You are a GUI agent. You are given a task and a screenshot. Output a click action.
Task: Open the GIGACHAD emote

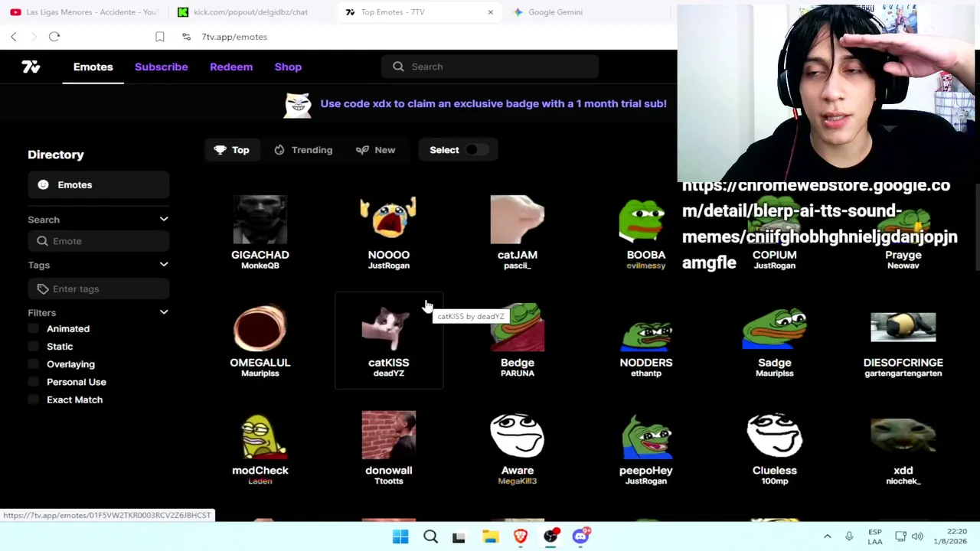tap(260, 232)
